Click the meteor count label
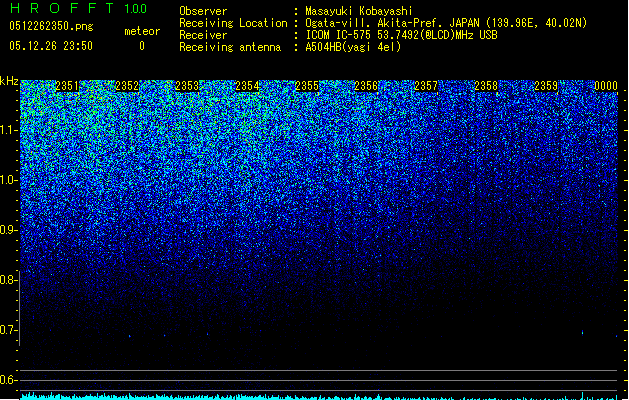 142,31
